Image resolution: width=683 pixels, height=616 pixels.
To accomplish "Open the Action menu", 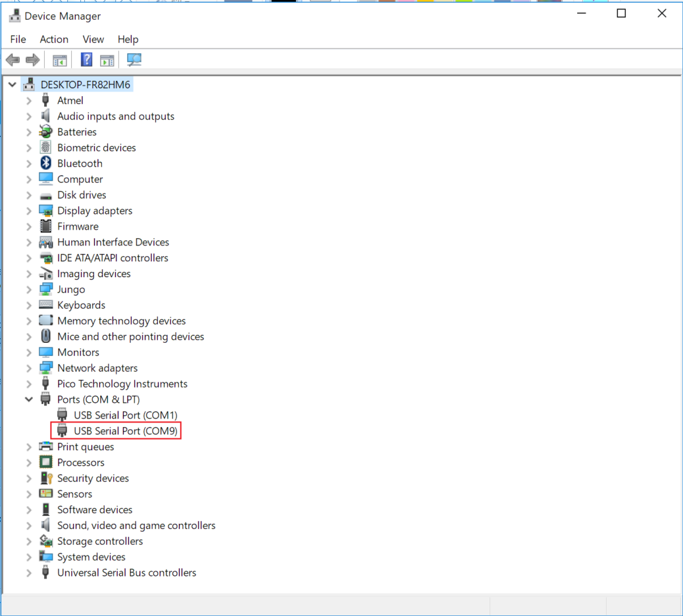I will pos(54,39).
